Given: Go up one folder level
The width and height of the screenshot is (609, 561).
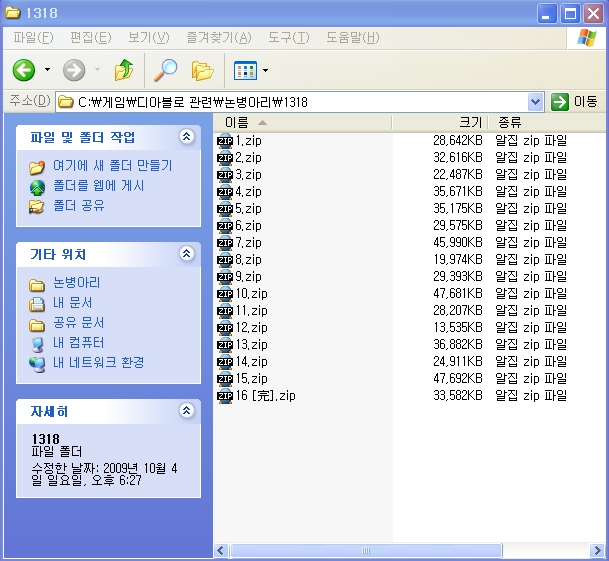Looking at the screenshot, I should 124,70.
